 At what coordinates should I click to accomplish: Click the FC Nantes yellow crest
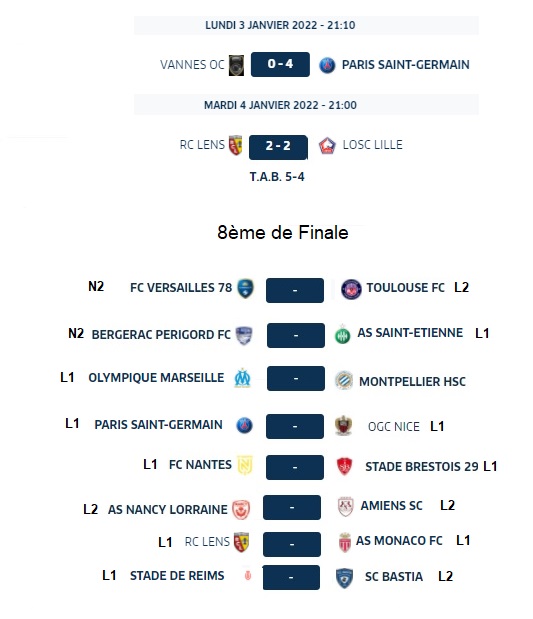pos(245,465)
